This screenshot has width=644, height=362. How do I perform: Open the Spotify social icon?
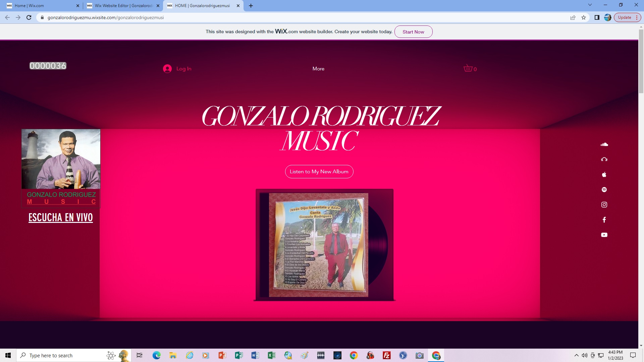click(x=604, y=190)
